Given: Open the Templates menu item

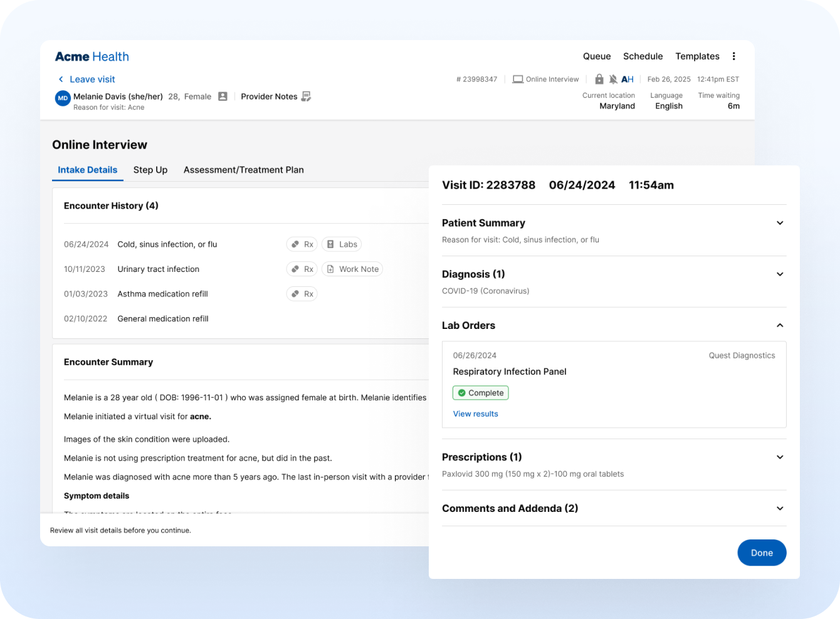Looking at the screenshot, I should click(697, 56).
